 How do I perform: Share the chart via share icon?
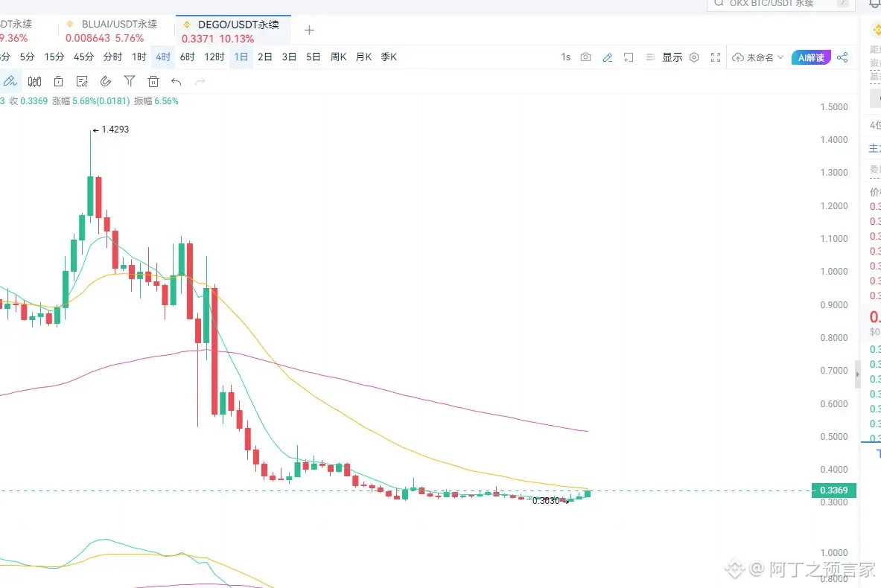click(x=842, y=57)
